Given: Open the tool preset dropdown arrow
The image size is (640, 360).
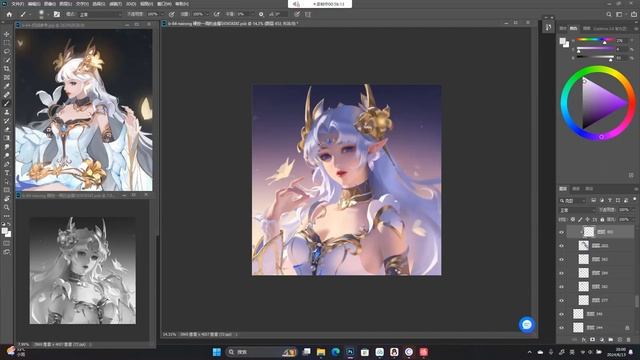Looking at the screenshot, I should pyautogui.click(x=30, y=14).
